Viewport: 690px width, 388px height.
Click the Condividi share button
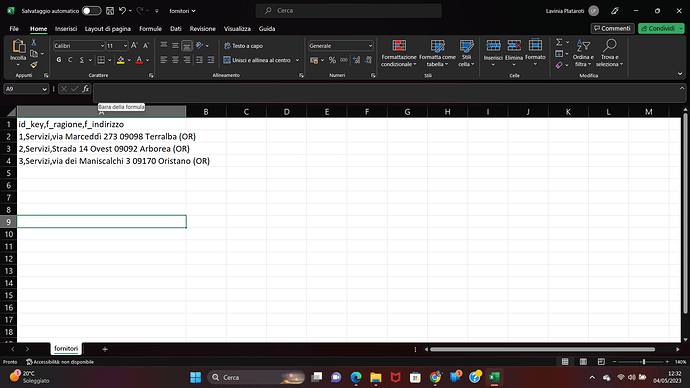point(658,28)
